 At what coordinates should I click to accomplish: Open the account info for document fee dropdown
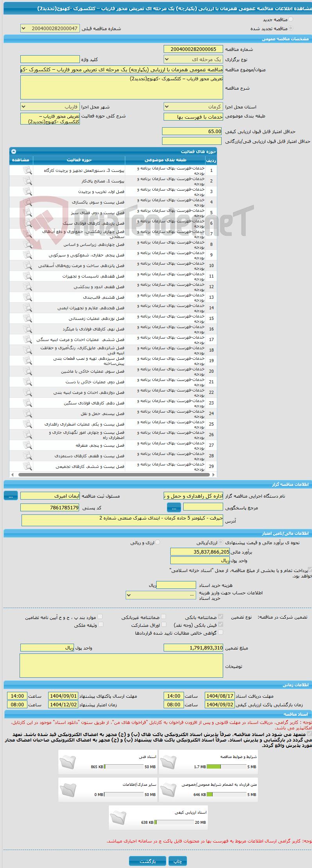[x=161, y=595]
